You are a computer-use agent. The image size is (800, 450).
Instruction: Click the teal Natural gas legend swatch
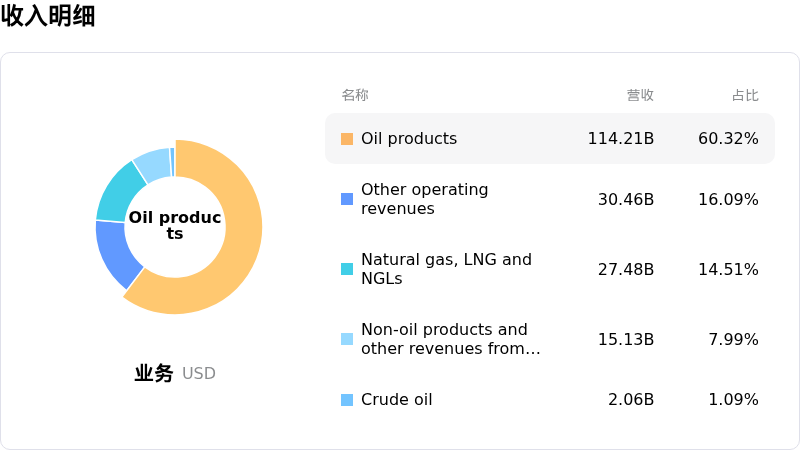347,269
